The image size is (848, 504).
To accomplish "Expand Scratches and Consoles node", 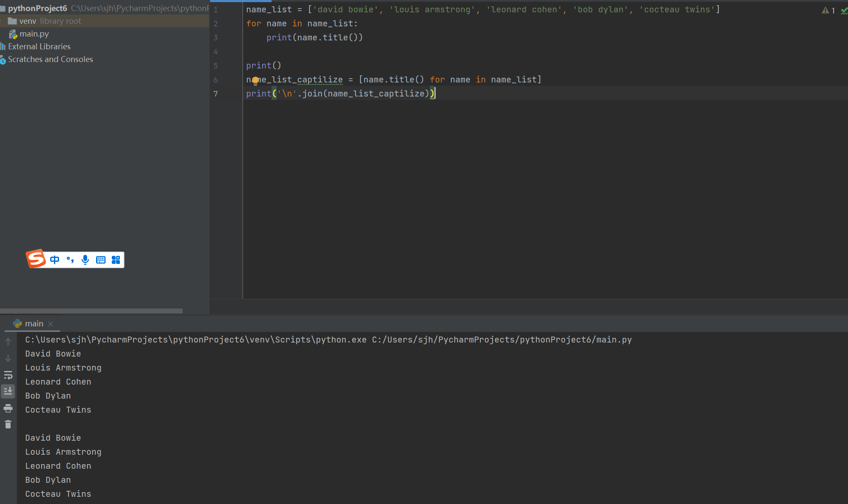I will [x=50, y=59].
